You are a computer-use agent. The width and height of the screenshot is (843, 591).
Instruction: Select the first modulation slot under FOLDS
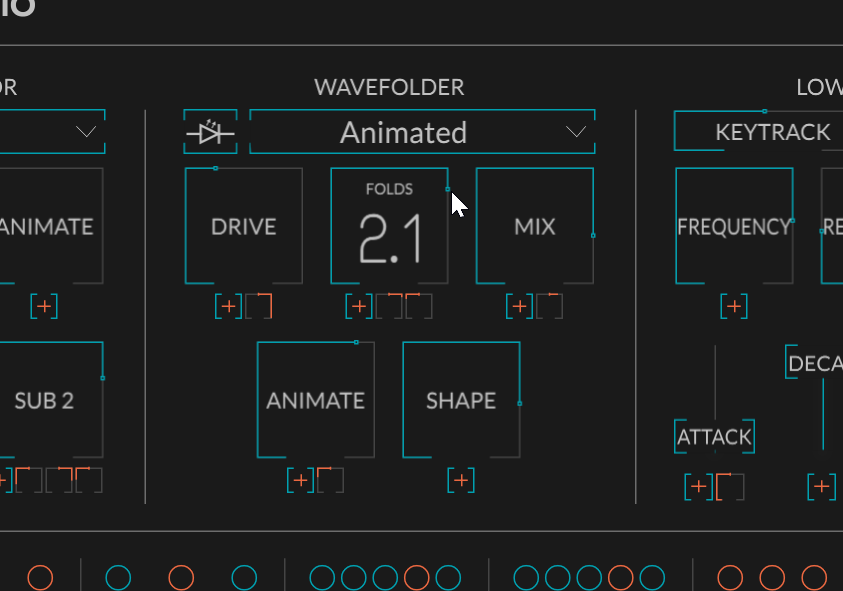pyautogui.click(x=389, y=307)
